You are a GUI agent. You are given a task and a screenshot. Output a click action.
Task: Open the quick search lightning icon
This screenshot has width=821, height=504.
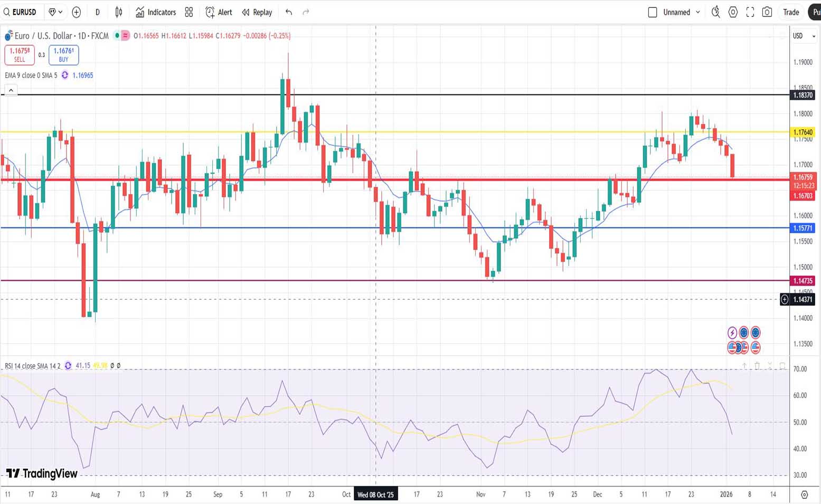pyautogui.click(x=715, y=12)
